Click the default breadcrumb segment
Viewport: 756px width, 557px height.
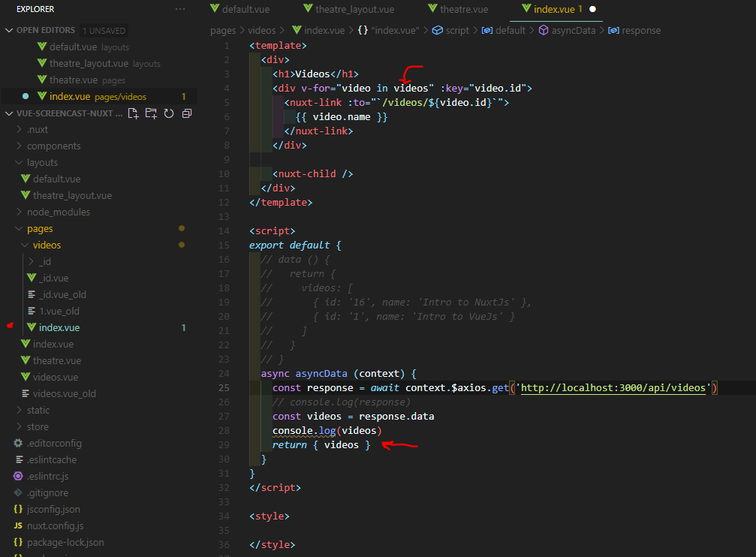pyautogui.click(x=504, y=30)
